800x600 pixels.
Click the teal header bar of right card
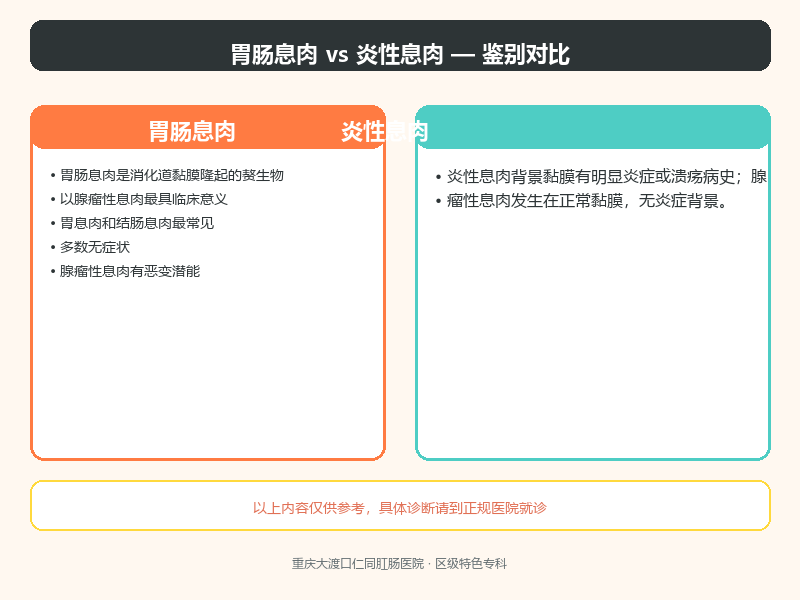pyautogui.click(x=593, y=128)
